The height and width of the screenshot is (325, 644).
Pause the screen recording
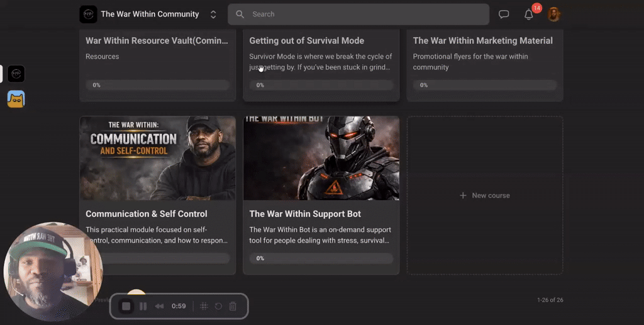coord(143,306)
